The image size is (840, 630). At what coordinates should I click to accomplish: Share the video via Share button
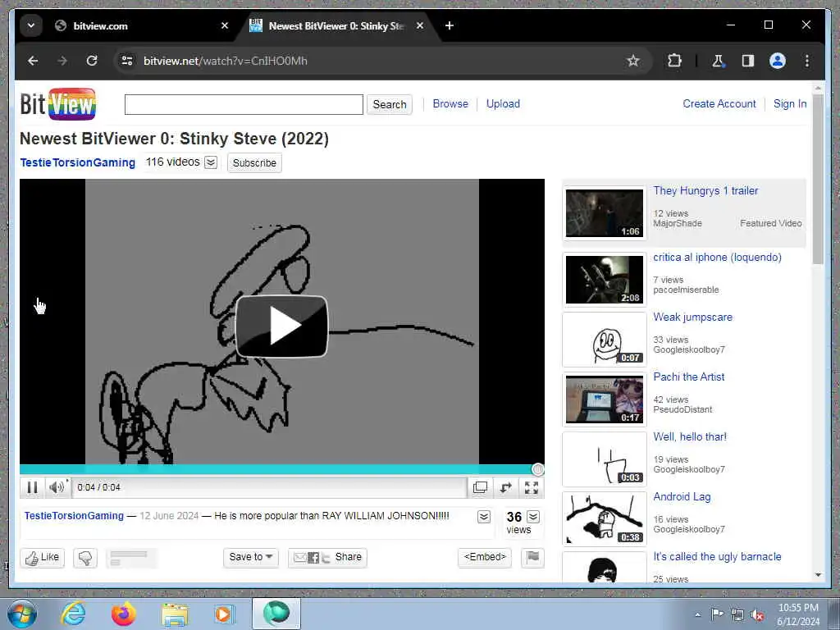click(328, 558)
